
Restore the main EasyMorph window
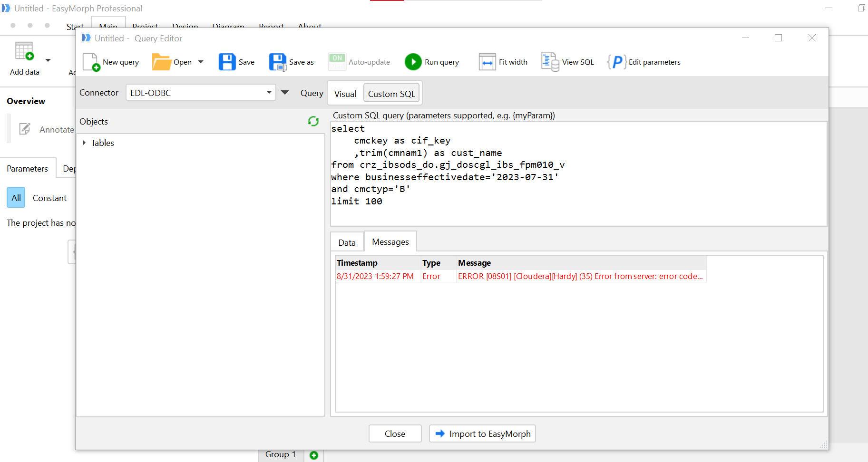tap(861, 8)
